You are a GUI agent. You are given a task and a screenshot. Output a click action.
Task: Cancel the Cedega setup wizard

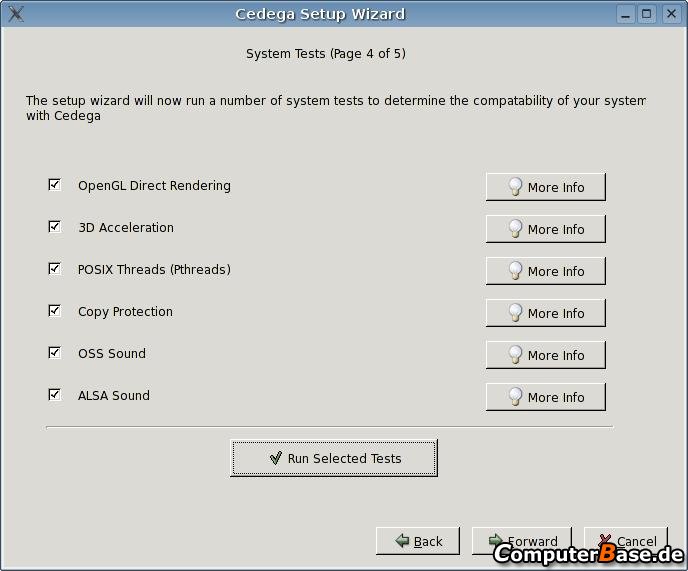tap(626, 541)
